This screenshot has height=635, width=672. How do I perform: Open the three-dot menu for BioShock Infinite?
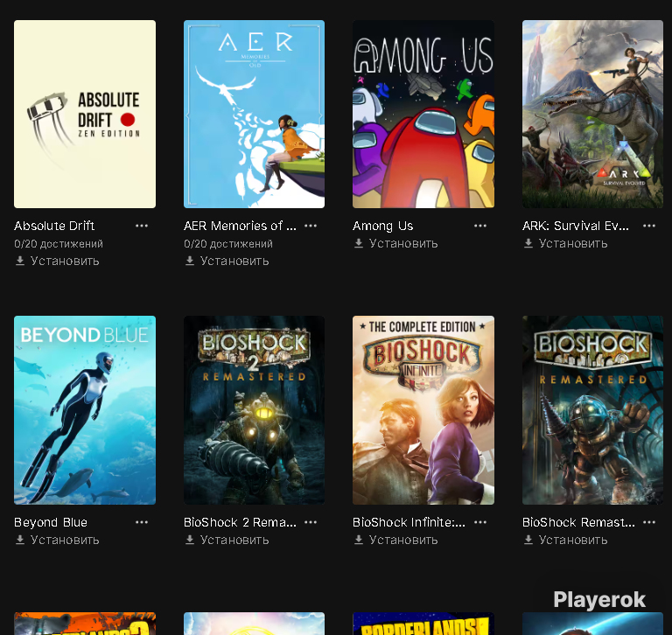[x=480, y=522]
